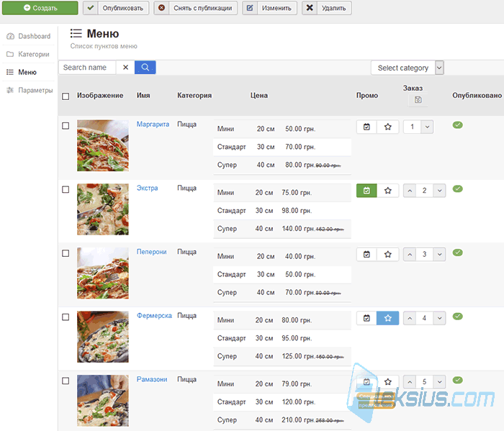The width and height of the screenshot is (504, 431).
Task: Click Рамазони price 120.00 грн.
Action: (299, 401)
